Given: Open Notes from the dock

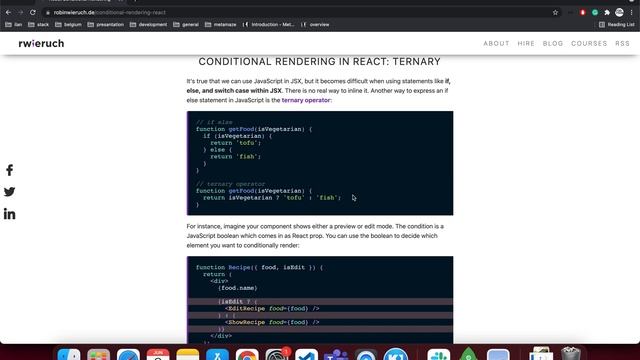Looking at the screenshot, I should click(x=188, y=354).
